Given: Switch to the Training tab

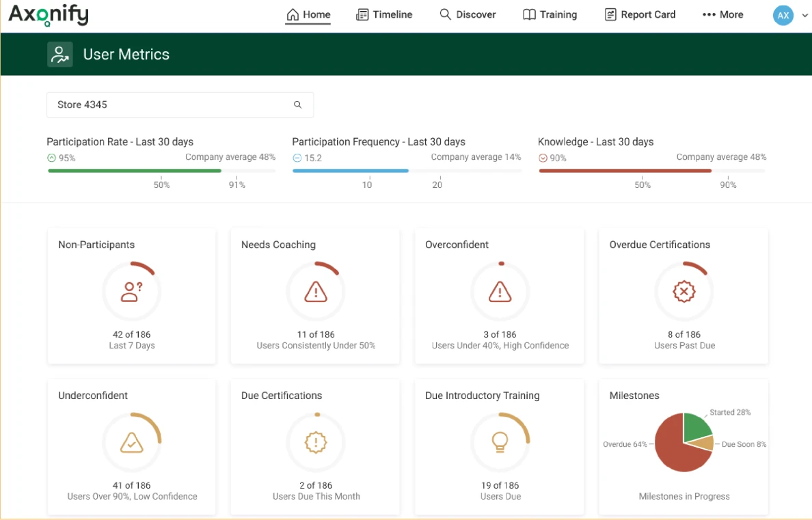Looking at the screenshot, I should point(550,14).
